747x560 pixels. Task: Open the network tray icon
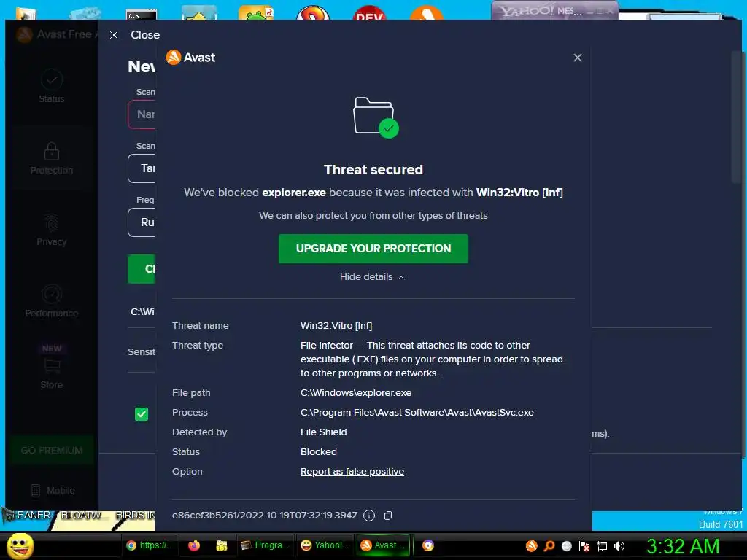[x=602, y=546]
